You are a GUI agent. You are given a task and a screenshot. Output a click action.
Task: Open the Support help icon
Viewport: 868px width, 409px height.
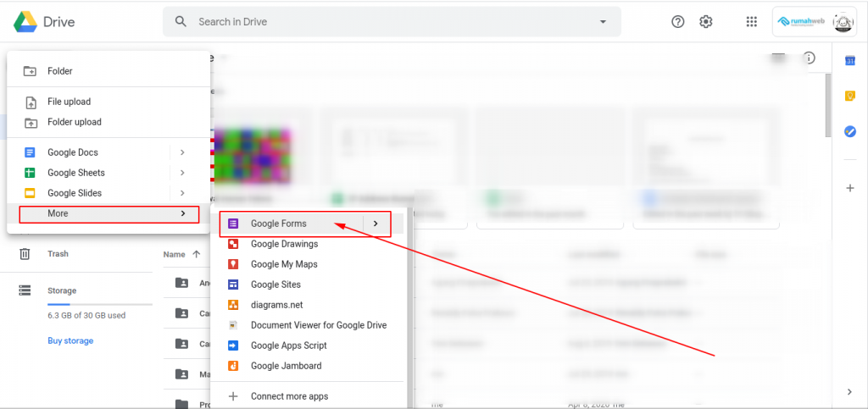(677, 21)
